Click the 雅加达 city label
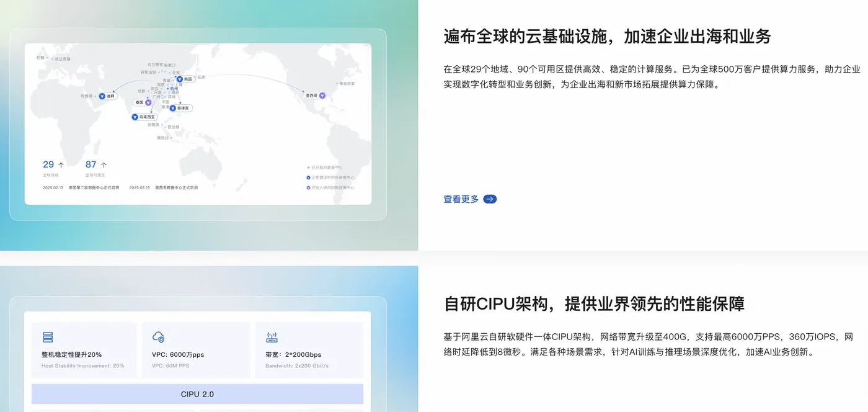This screenshot has height=412, width=868. (x=162, y=138)
